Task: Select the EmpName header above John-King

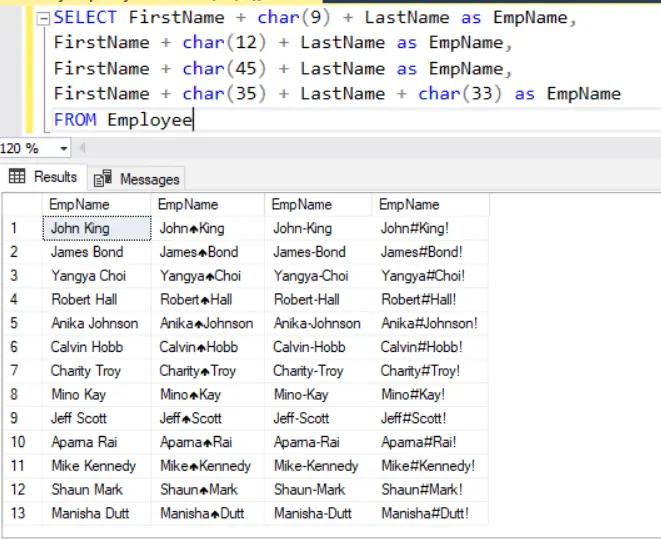Action: (x=301, y=204)
